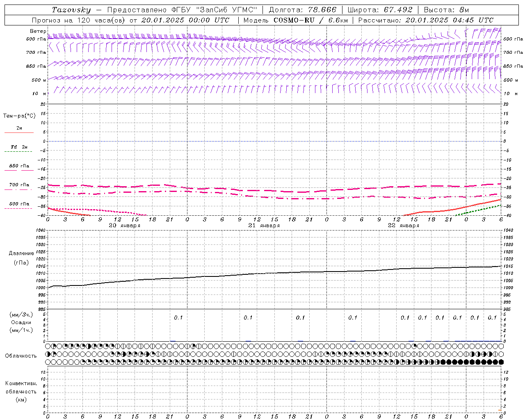Screen dimensions: 525x420
Task: Click "Прогноз на 120 часа(ов)" forecast text
Action: point(79,20)
